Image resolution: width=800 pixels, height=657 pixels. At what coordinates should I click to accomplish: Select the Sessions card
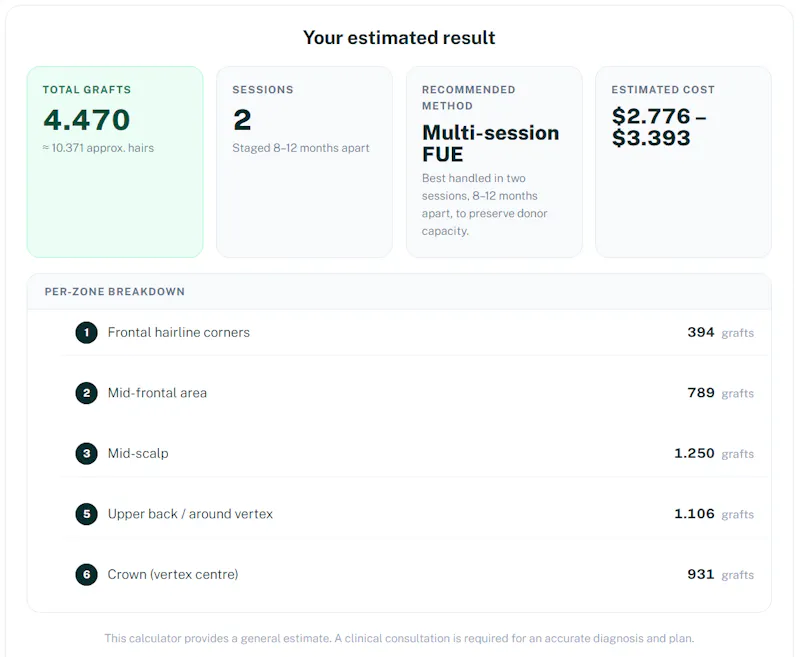point(305,162)
